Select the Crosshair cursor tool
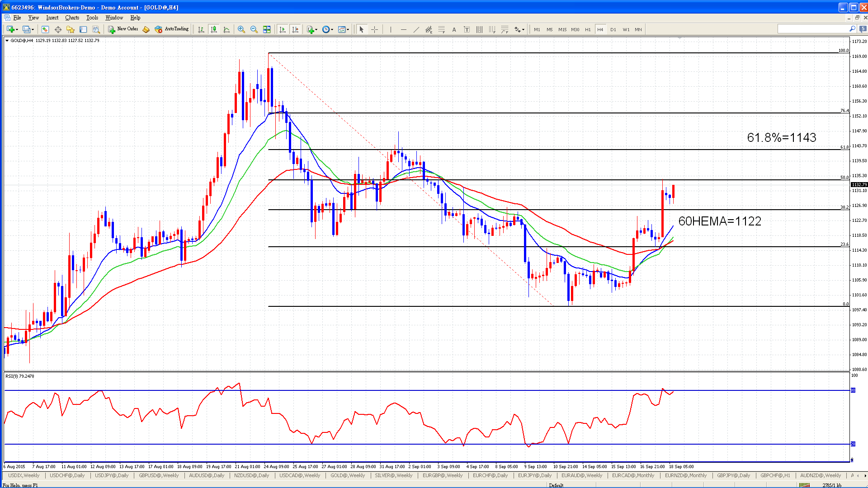This screenshot has height=488, width=868. click(374, 29)
